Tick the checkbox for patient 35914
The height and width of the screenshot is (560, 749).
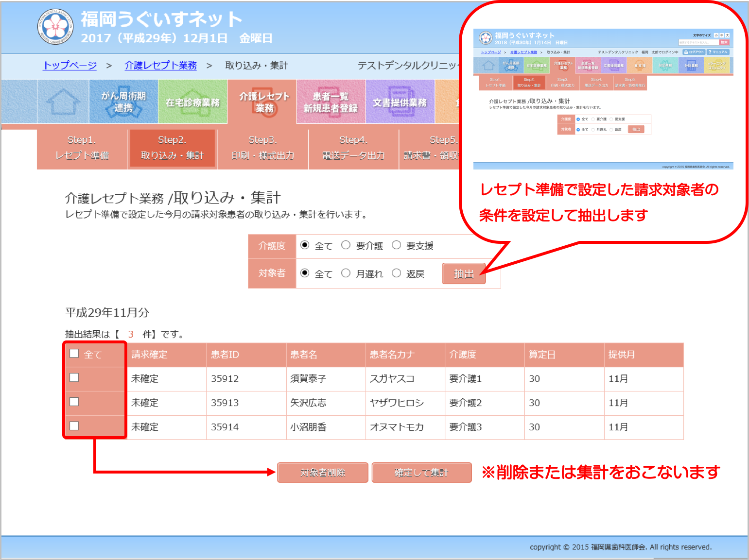click(74, 426)
